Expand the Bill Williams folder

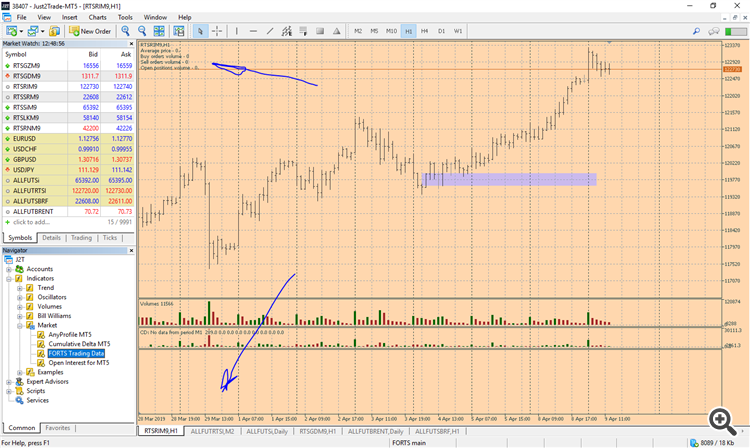tap(20, 316)
